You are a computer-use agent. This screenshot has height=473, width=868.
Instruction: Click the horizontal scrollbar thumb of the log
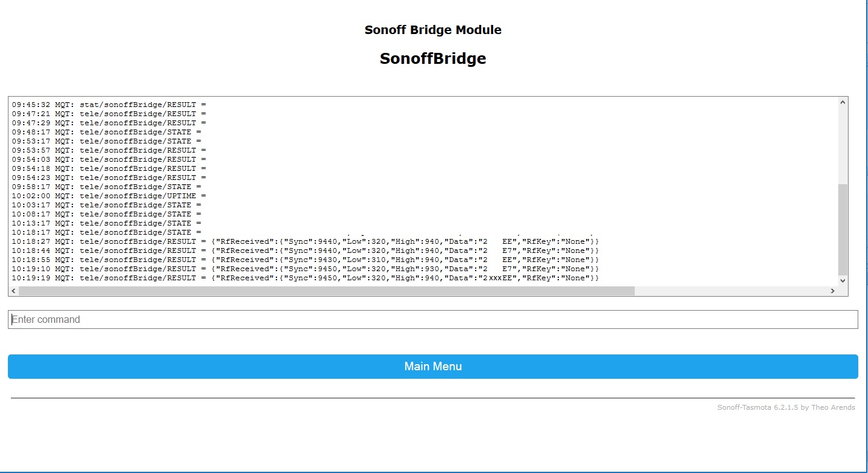click(x=327, y=291)
